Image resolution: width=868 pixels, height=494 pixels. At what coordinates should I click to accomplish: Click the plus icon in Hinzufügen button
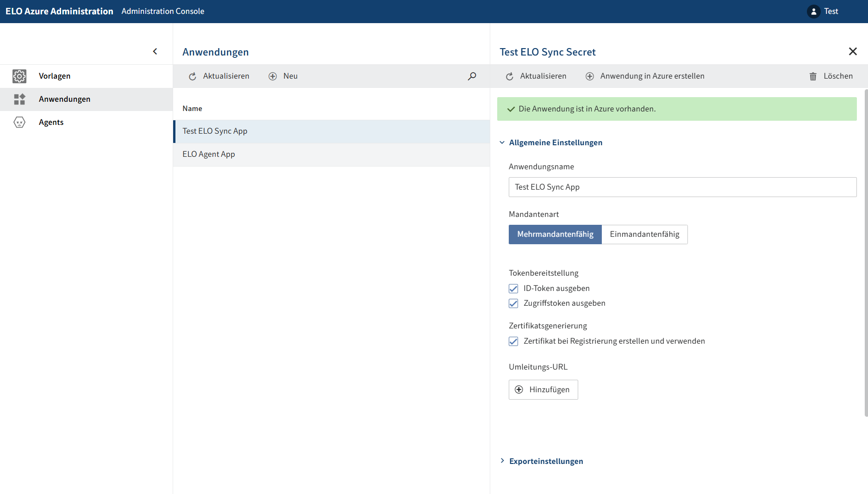click(x=519, y=389)
